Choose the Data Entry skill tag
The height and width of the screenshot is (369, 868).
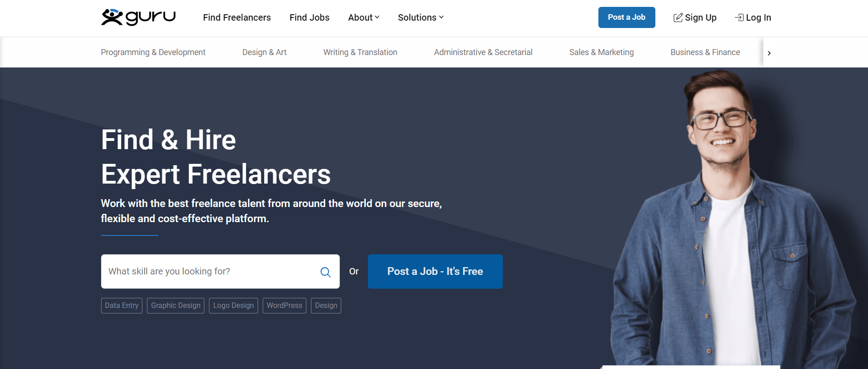click(122, 306)
